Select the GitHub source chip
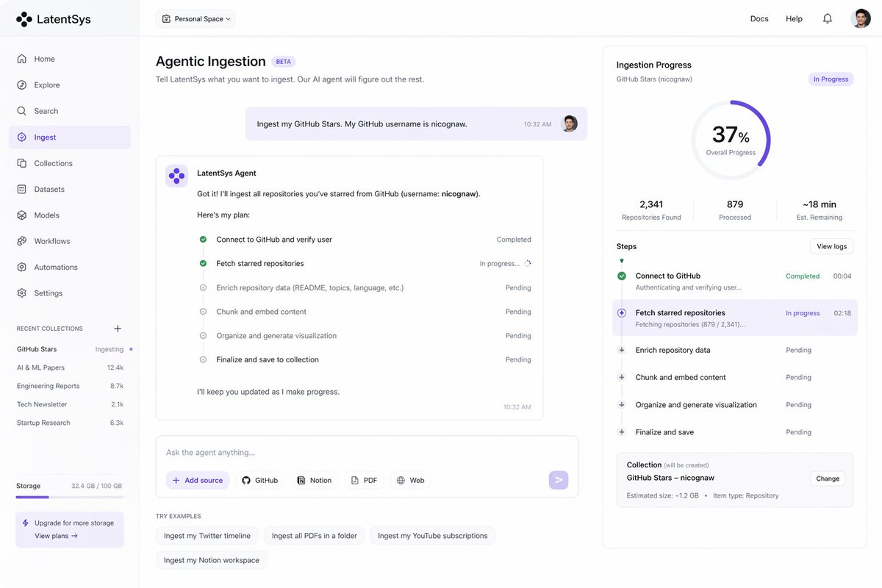Screen dimensions: 882x588 click(260, 480)
